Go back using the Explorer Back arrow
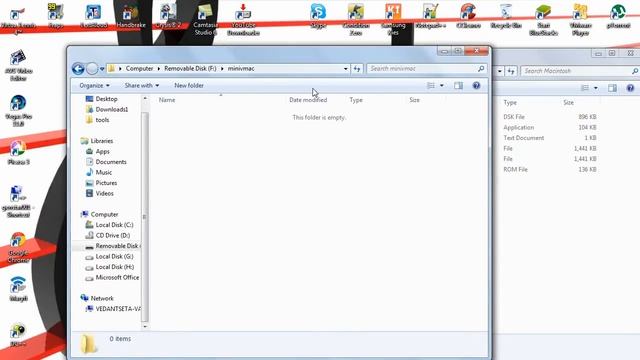Screen dimensions: 640x360 78,69
